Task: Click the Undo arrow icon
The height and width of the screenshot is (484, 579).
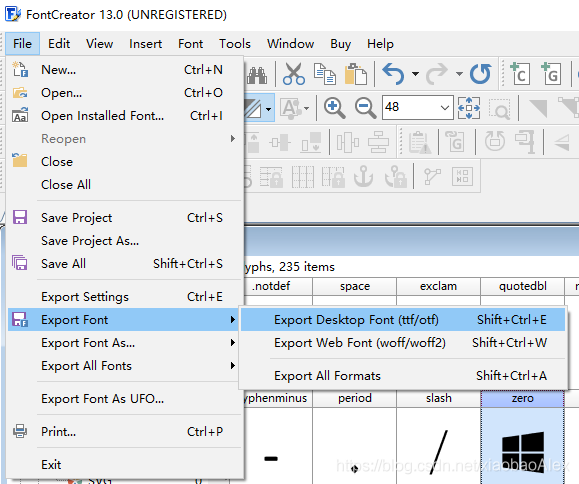Action: tap(393, 73)
